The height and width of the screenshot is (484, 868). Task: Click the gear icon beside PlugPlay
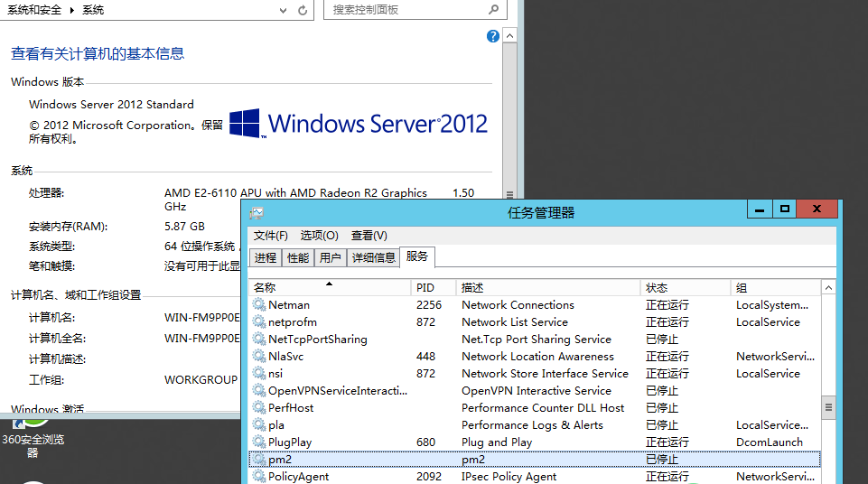(x=258, y=442)
